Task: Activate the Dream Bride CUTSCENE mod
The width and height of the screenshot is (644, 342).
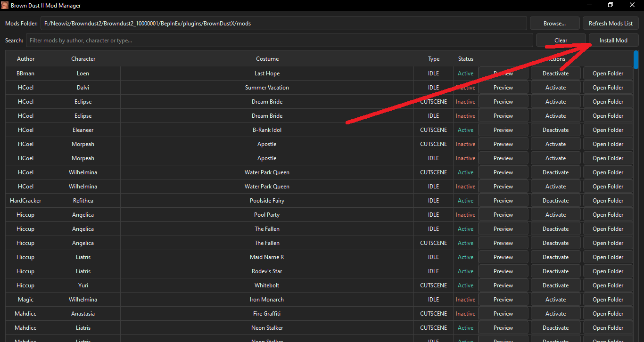Action: pyautogui.click(x=555, y=101)
